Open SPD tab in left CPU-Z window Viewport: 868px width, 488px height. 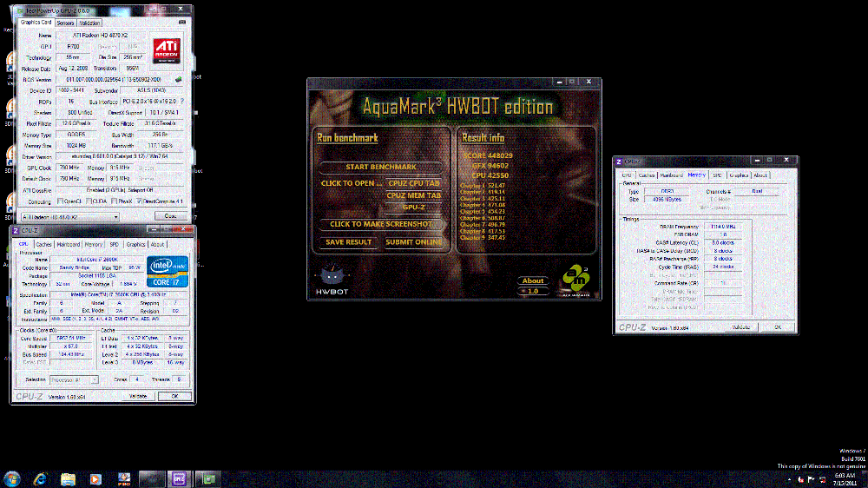point(114,244)
